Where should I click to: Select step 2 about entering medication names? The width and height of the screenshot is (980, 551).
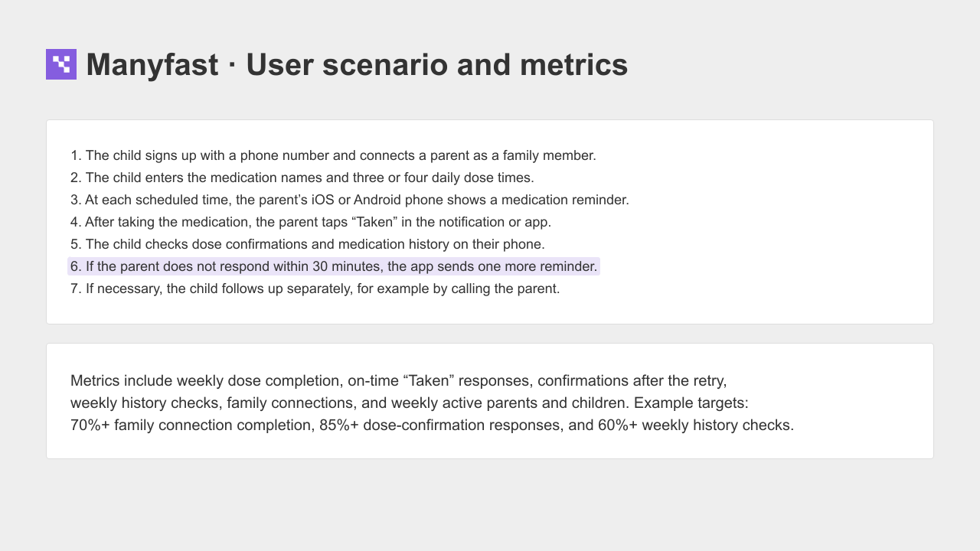(x=302, y=178)
